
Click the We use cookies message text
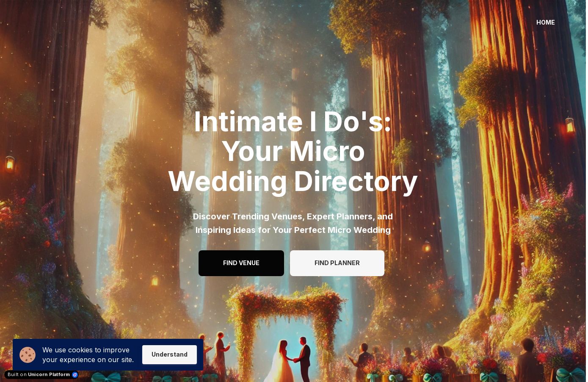pyautogui.click(x=88, y=355)
